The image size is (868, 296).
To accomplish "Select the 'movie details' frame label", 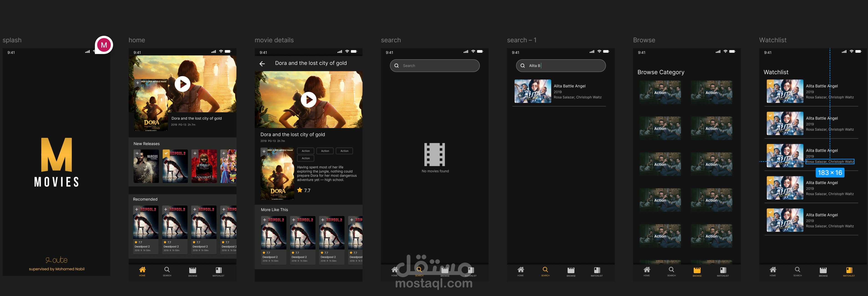I will coord(274,40).
